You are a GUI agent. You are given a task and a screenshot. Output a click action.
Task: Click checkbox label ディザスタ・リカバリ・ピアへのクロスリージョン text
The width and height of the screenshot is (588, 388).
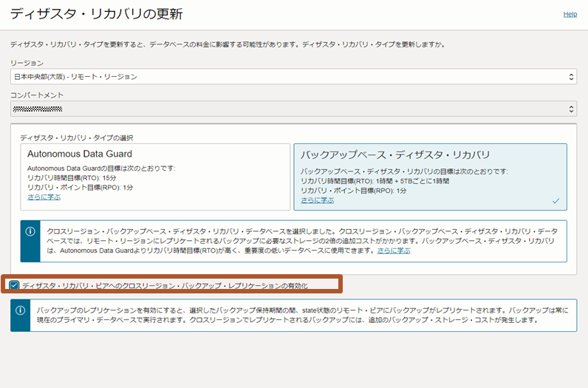tap(165, 286)
